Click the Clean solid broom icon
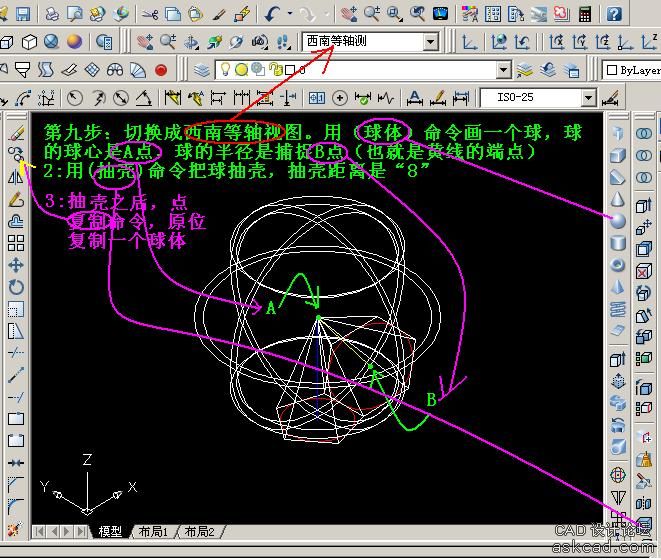 click(x=645, y=459)
